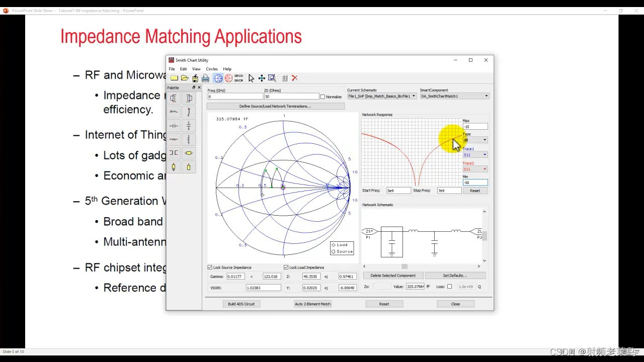The width and height of the screenshot is (644, 362).
Task: Open the Trace2 S11 dropdown
Action: pyautogui.click(x=475, y=169)
